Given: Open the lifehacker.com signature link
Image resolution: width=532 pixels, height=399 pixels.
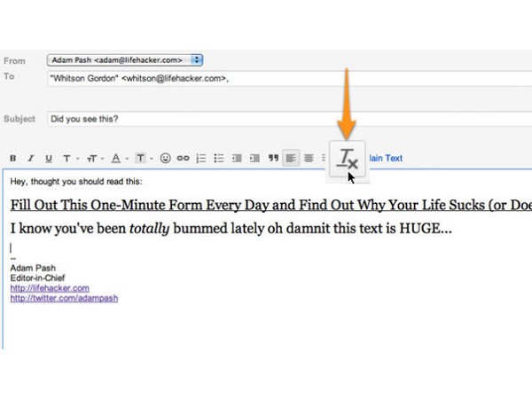Looking at the screenshot, I should [x=50, y=288].
